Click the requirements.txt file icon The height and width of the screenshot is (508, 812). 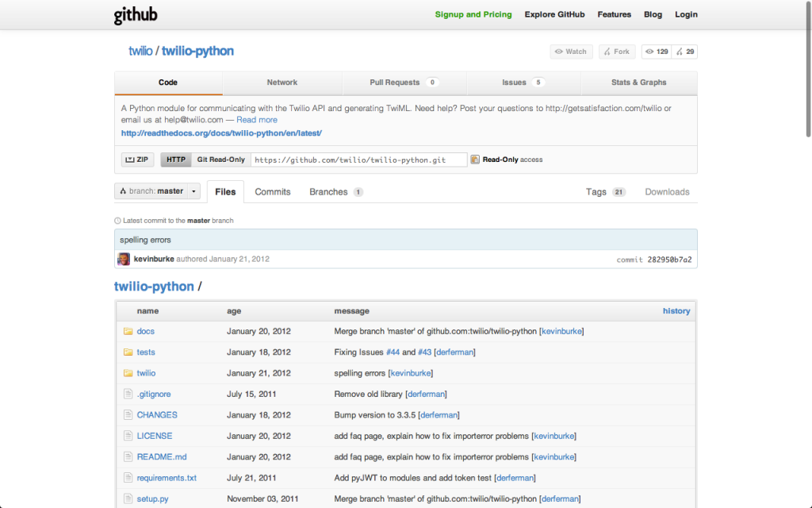click(128, 478)
